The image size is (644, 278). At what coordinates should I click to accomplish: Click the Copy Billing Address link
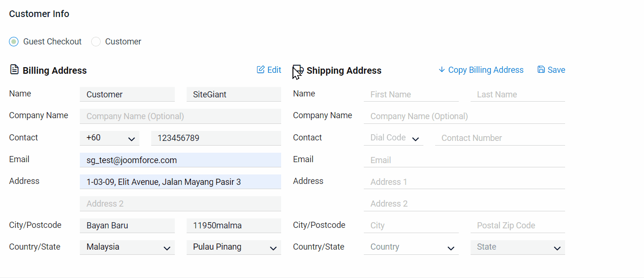click(486, 70)
